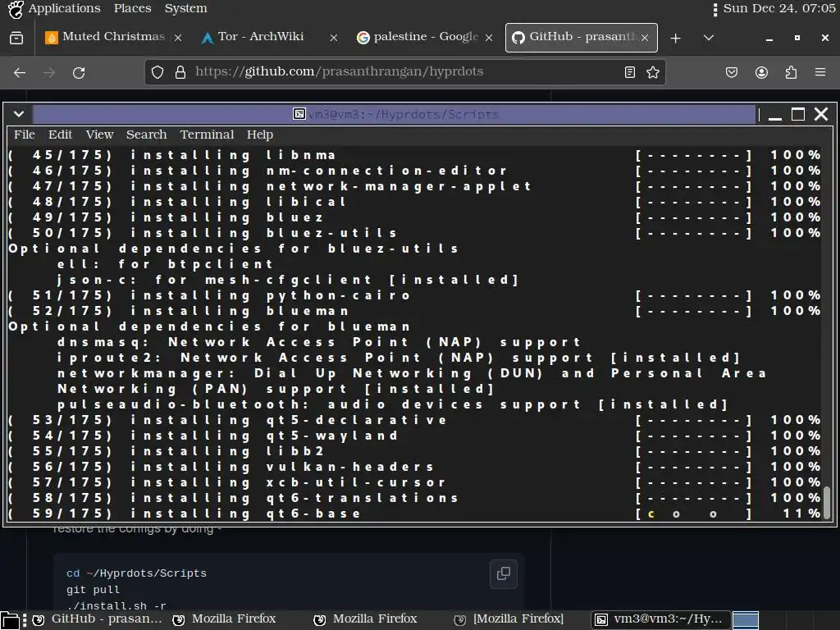Image resolution: width=840 pixels, height=630 pixels.
Task: Open a new browser tab
Action: pos(676,38)
